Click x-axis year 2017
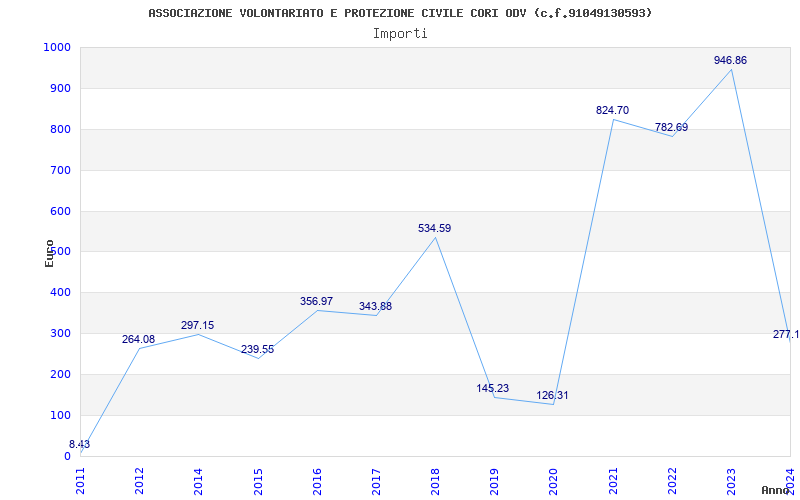Viewport: 800px width, 500px height. tap(377, 481)
